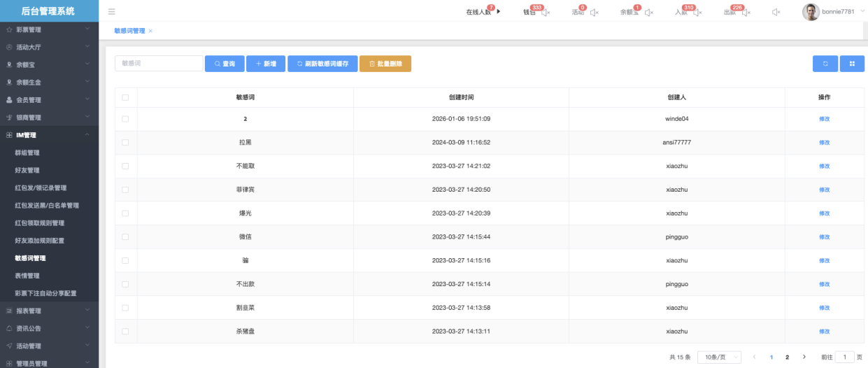
Task: Select the checkbox for the 杀猪盘 row
Action: (x=125, y=332)
